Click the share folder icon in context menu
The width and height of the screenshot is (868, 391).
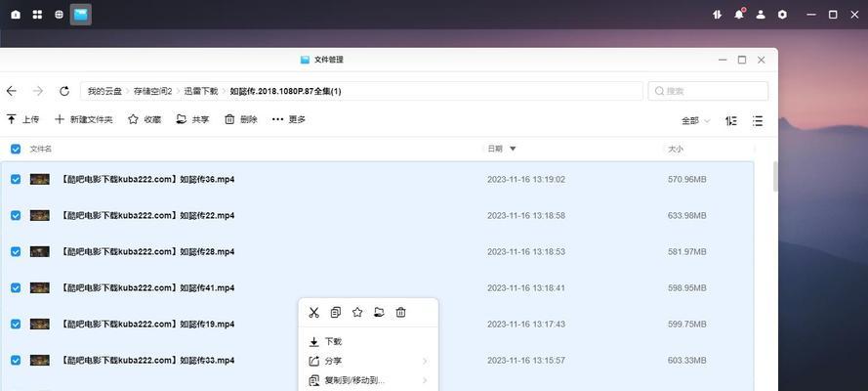(379, 313)
